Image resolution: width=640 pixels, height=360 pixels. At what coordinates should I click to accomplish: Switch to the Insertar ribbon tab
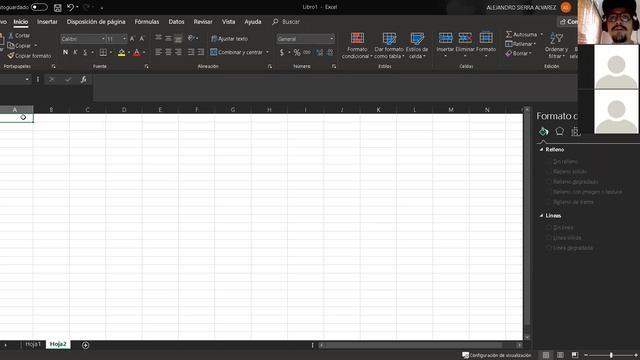(47, 22)
